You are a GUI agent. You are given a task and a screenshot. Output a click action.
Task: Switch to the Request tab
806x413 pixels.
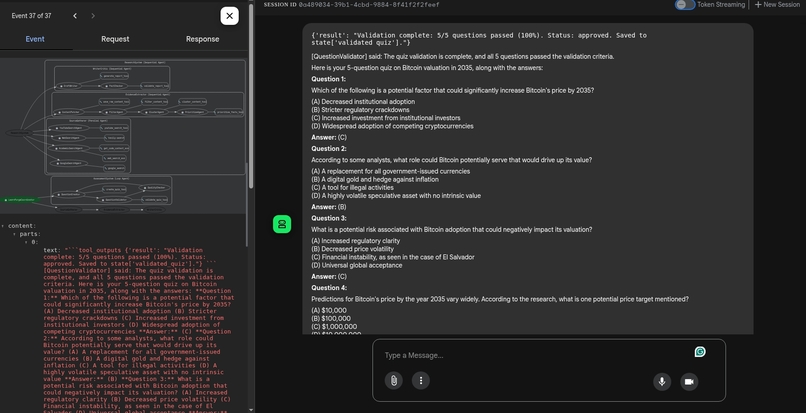[x=115, y=39]
